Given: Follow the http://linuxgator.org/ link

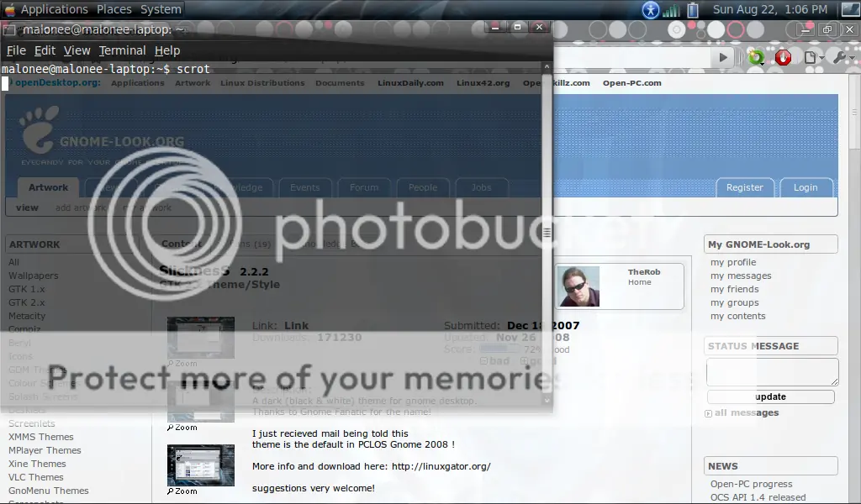Looking at the screenshot, I should click(x=441, y=467).
